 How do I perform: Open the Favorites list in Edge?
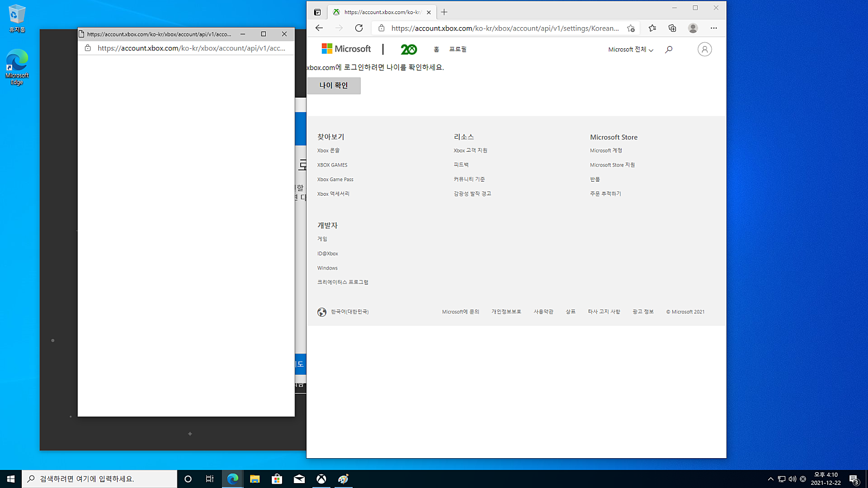[652, 28]
